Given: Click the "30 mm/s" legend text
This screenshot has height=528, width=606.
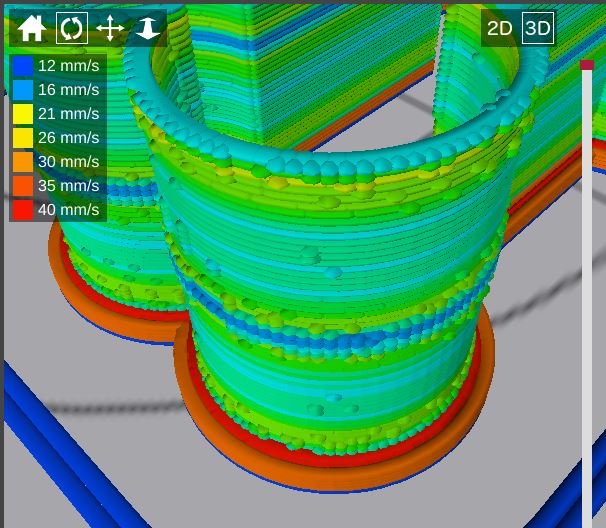Looking at the screenshot, I should [68, 162].
